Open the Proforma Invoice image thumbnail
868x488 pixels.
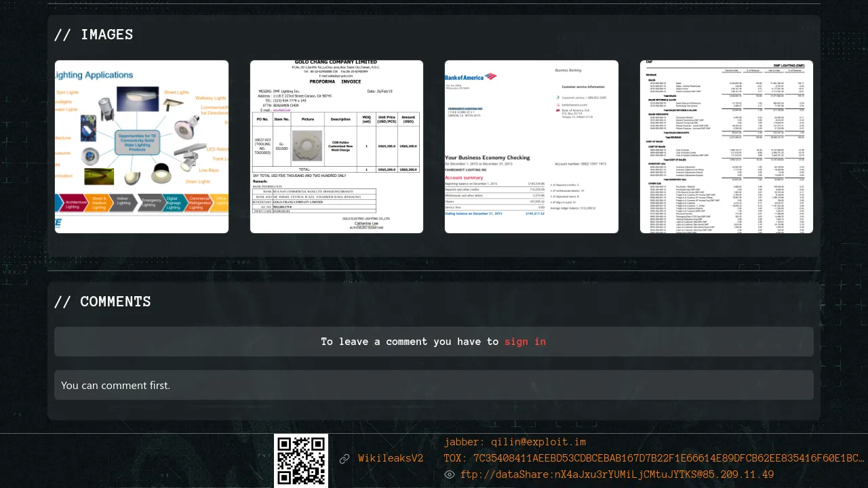[x=336, y=146]
